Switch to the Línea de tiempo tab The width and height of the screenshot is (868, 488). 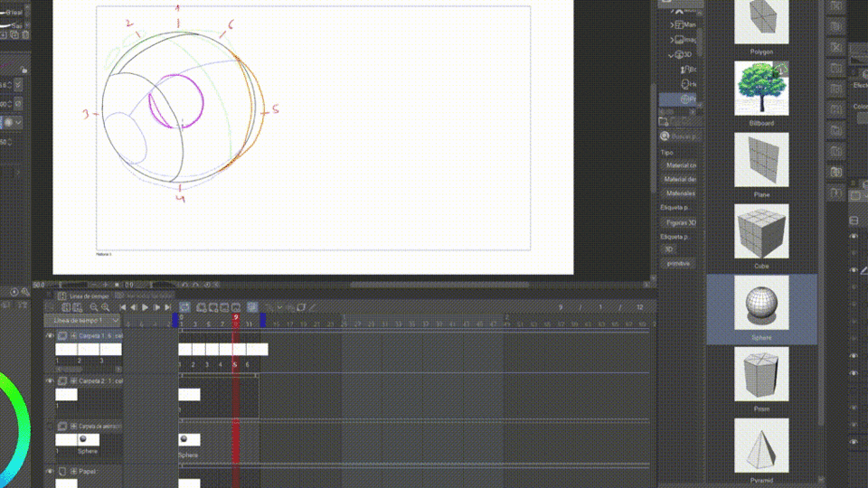87,296
